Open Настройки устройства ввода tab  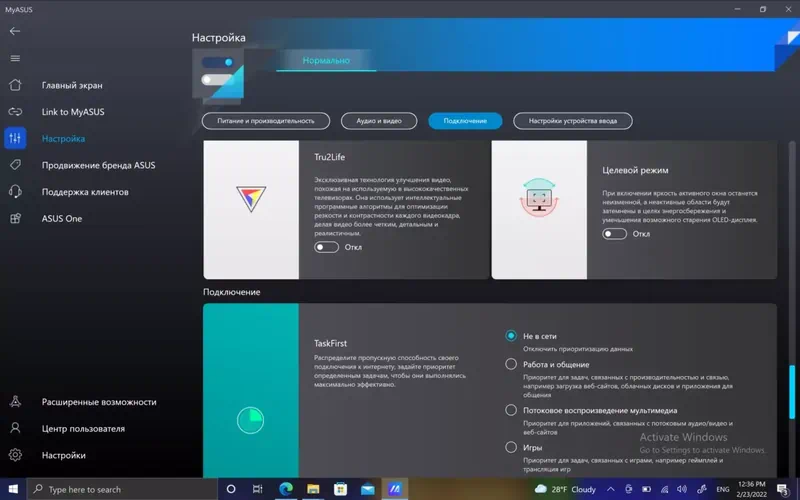(x=573, y=121)
